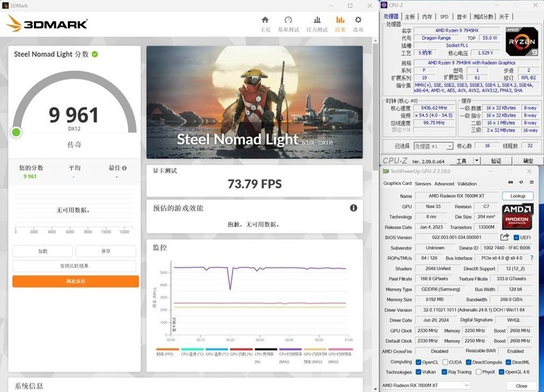Uncheck the CUDA checkbox in GPU-Z

(x=445, y=363)
